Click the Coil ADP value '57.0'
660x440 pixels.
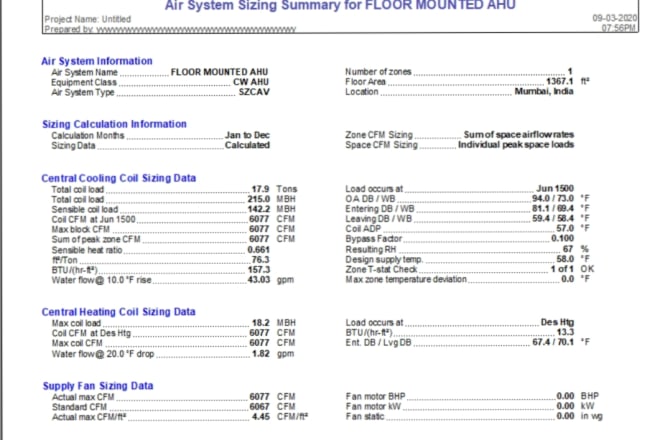[x=565, y=228]
